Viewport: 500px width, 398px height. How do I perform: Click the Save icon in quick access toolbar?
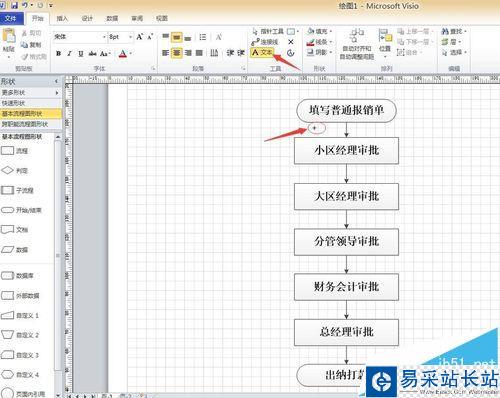(14, 5)
